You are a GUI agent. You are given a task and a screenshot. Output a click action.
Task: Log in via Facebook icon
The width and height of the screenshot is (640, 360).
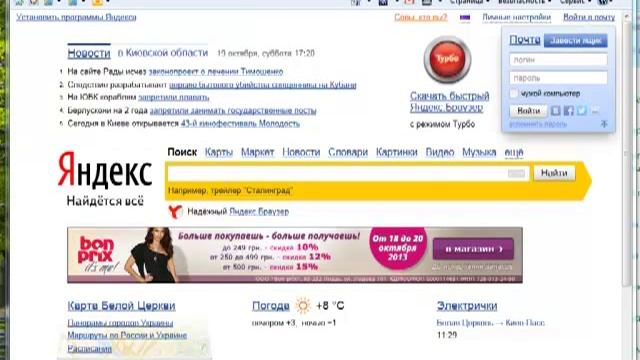pos(569,111)
